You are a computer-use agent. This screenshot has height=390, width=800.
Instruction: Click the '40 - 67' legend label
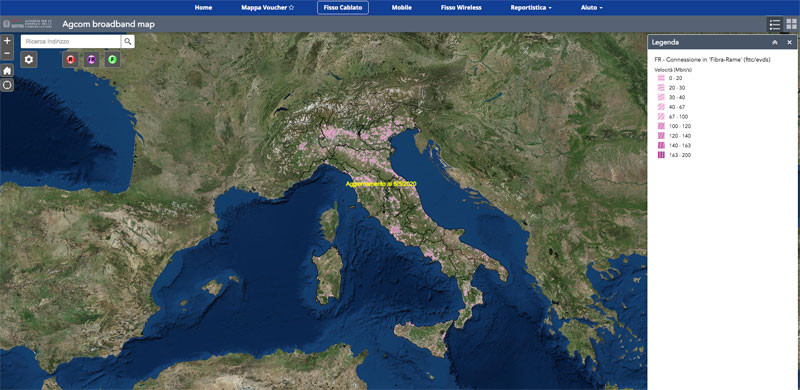tap(677, 107)
